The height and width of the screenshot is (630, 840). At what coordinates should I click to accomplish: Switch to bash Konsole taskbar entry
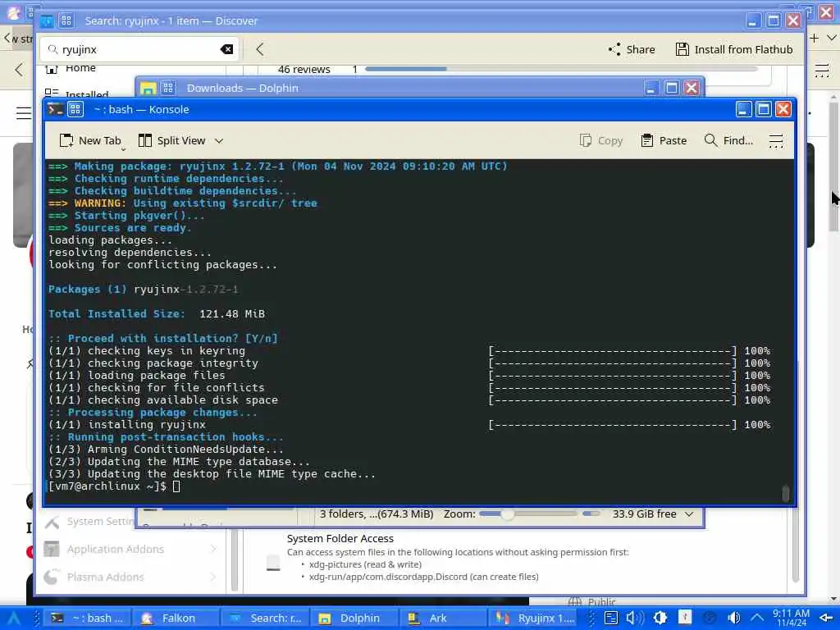click(x=86, y=619)
